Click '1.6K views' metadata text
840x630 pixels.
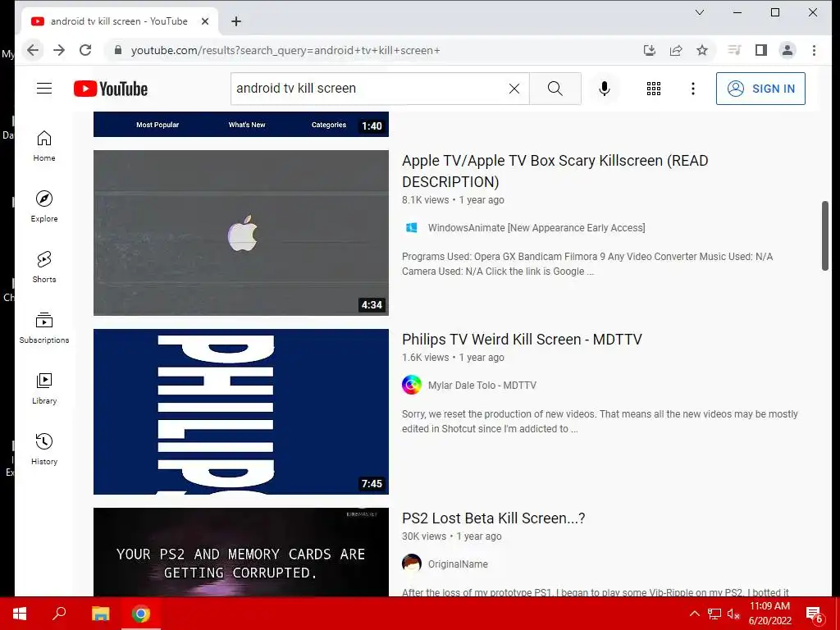click(x=426, y=358)
